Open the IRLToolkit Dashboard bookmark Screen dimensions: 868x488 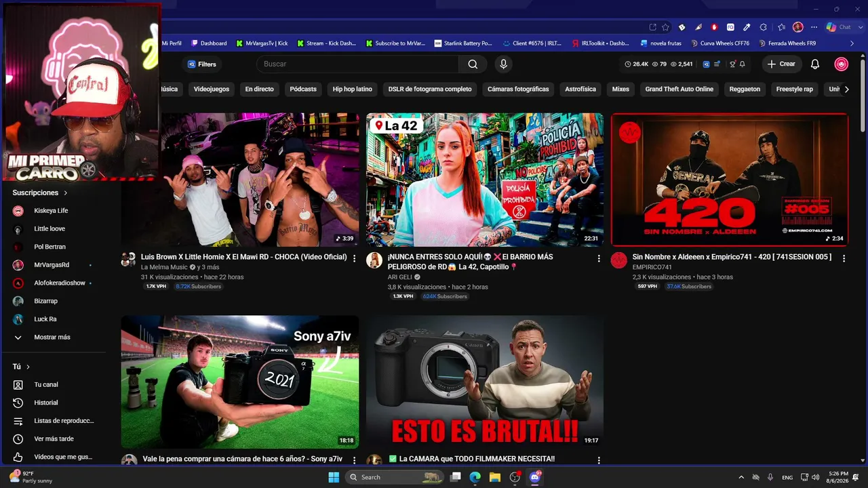pos(601,43)
